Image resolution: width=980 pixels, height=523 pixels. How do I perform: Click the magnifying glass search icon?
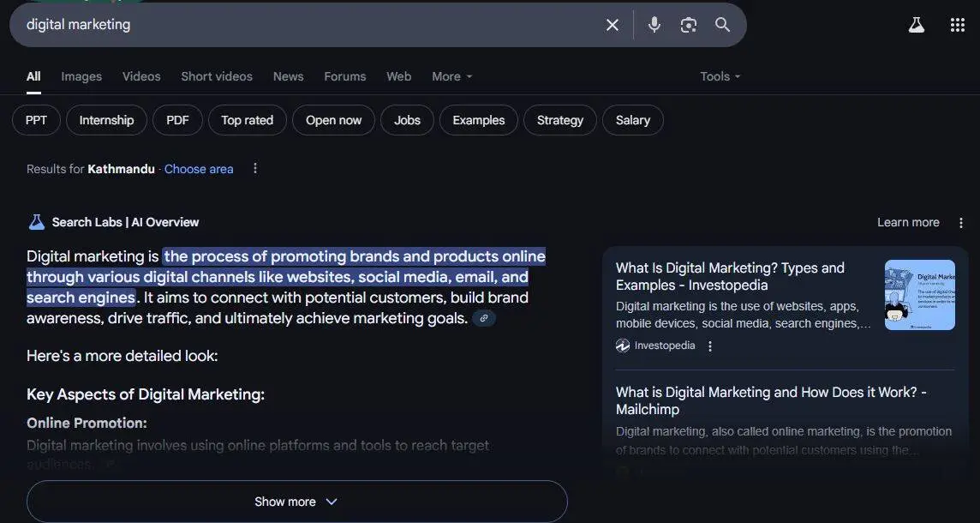pyautogui.click(x=722, y=25)
